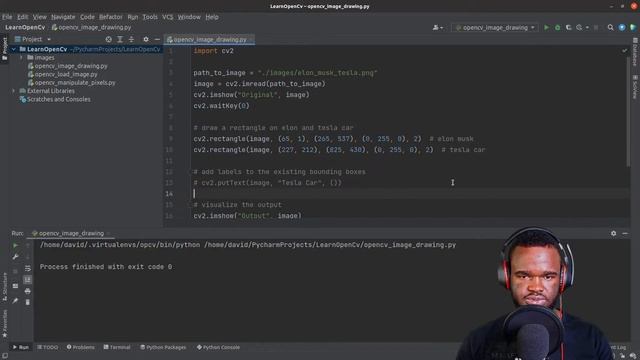This screenshot has width=640, height=360.
Task: Open the Problems tool window
Action: point(80,347)
